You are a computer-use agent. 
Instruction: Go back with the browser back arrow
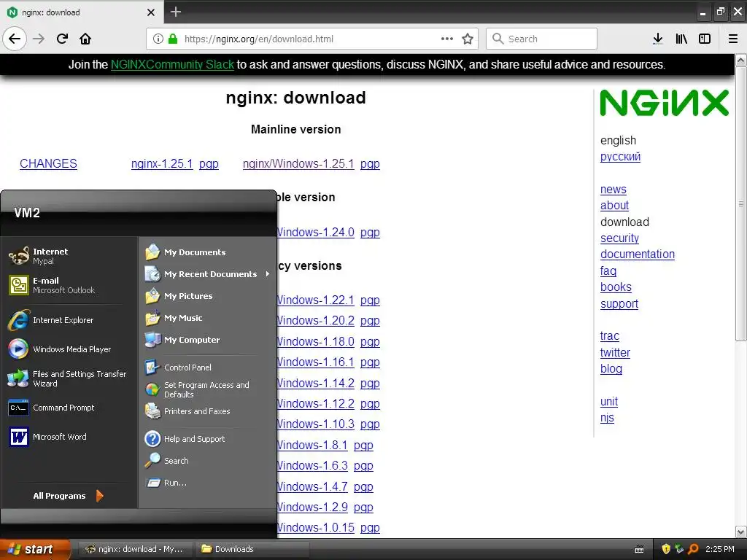tap(15, 39)
